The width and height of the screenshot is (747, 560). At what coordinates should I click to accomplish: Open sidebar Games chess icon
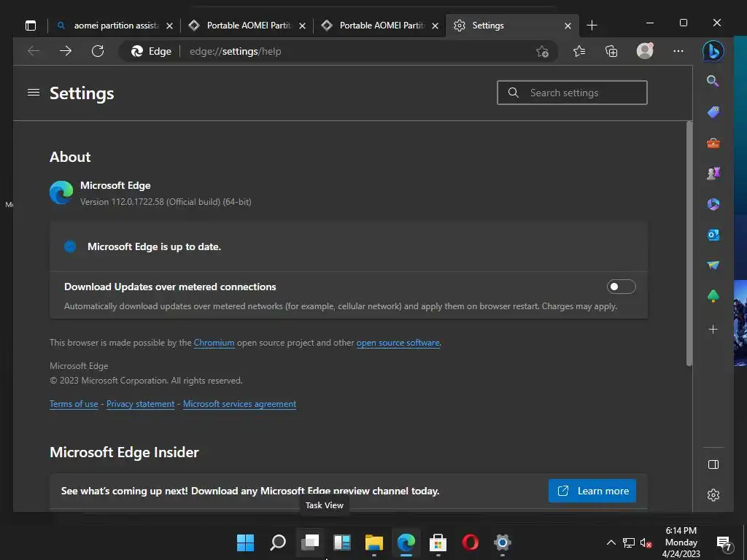pos(713,174)
